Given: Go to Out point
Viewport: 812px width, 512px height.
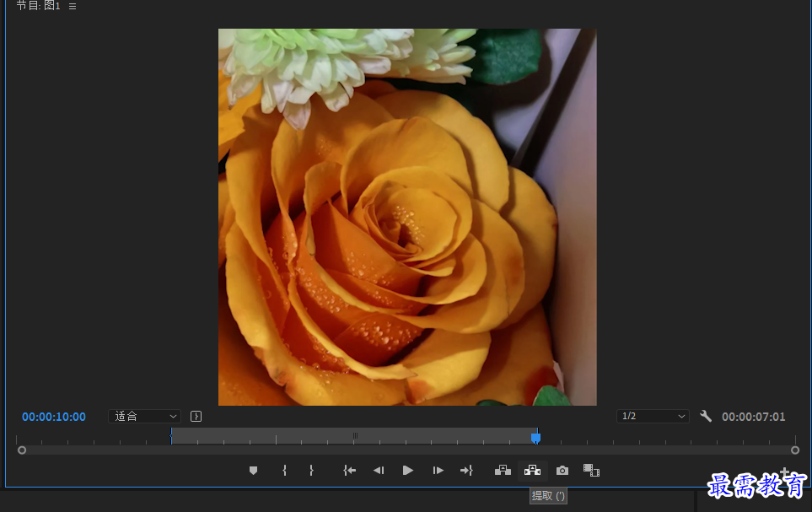Looking at the screenshot, I should [x=466, y=471].
